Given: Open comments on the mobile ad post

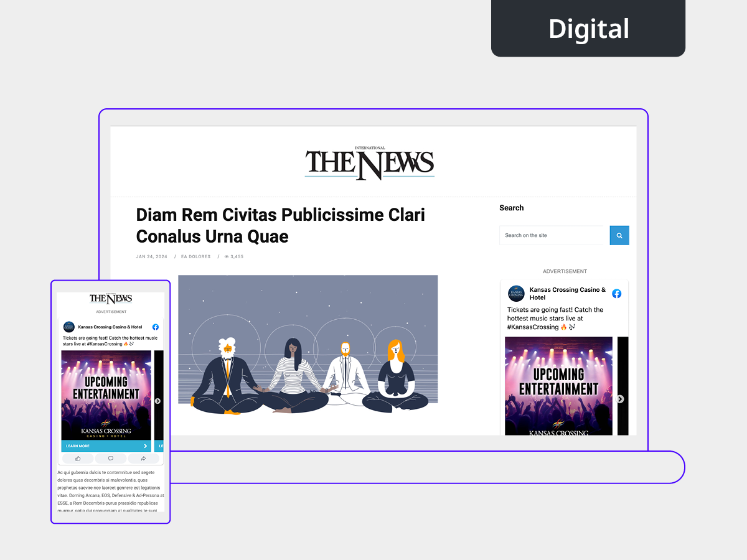Looking at the screenshot, I should (111, 459).
